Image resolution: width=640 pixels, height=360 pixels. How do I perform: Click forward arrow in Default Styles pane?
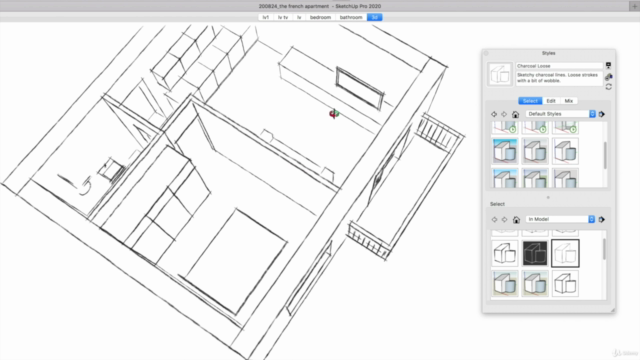point(504,114)
